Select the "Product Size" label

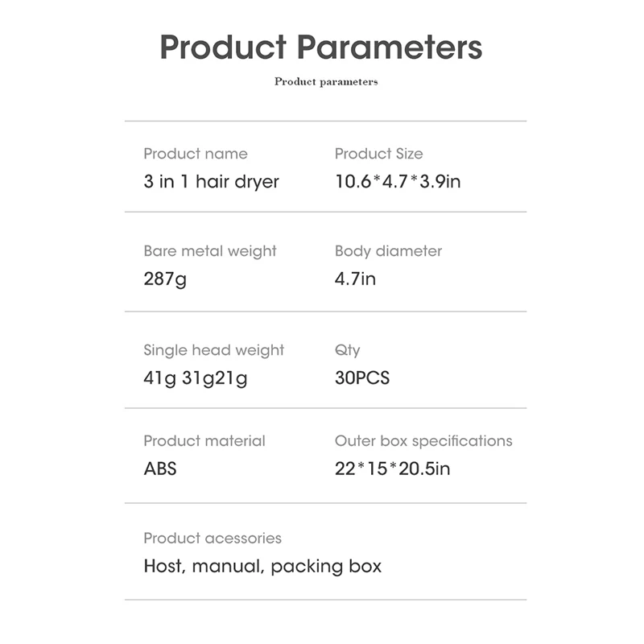coord(378,154)
